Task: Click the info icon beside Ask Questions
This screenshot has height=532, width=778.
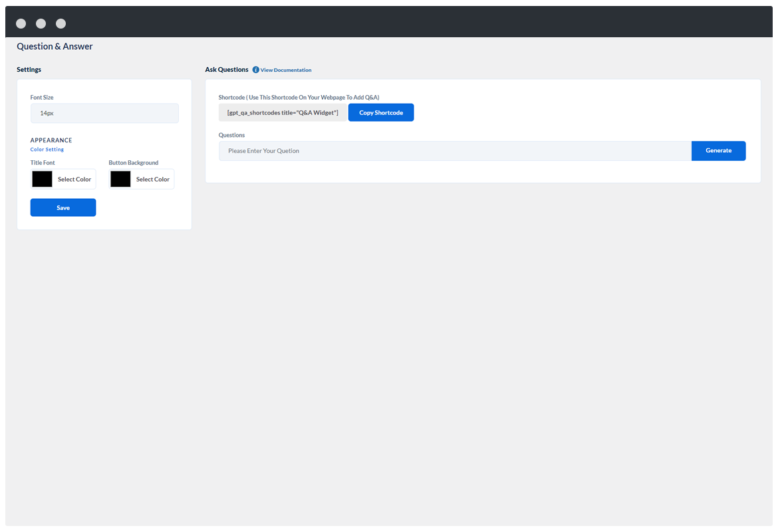Action: tap(256, 70)
